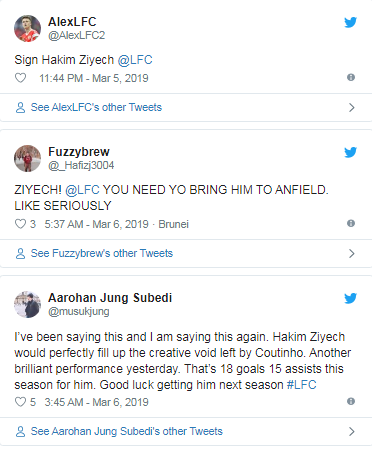Screen dimensions: 372x450
Task: Expand chevron next to See Aarohan Jung Subedi's Tweets
Action: (x=352, y=431)
